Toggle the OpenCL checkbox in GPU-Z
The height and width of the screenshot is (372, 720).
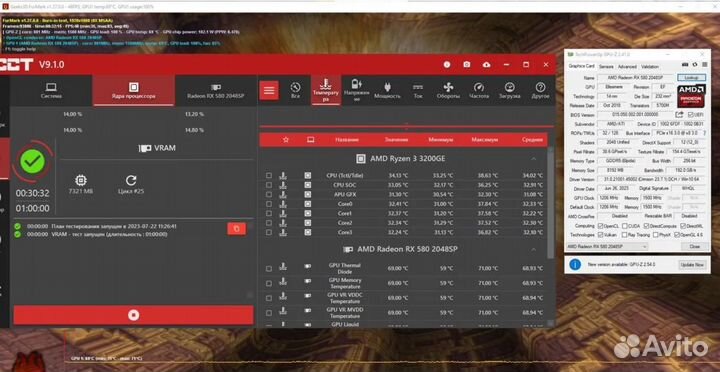(601, 226)
